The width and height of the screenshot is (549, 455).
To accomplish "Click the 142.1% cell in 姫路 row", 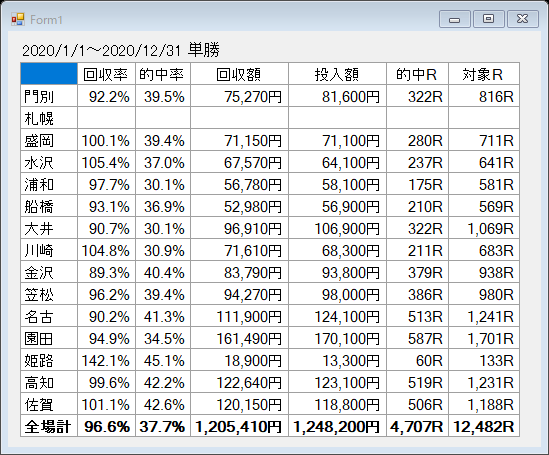I will (106, 360).
